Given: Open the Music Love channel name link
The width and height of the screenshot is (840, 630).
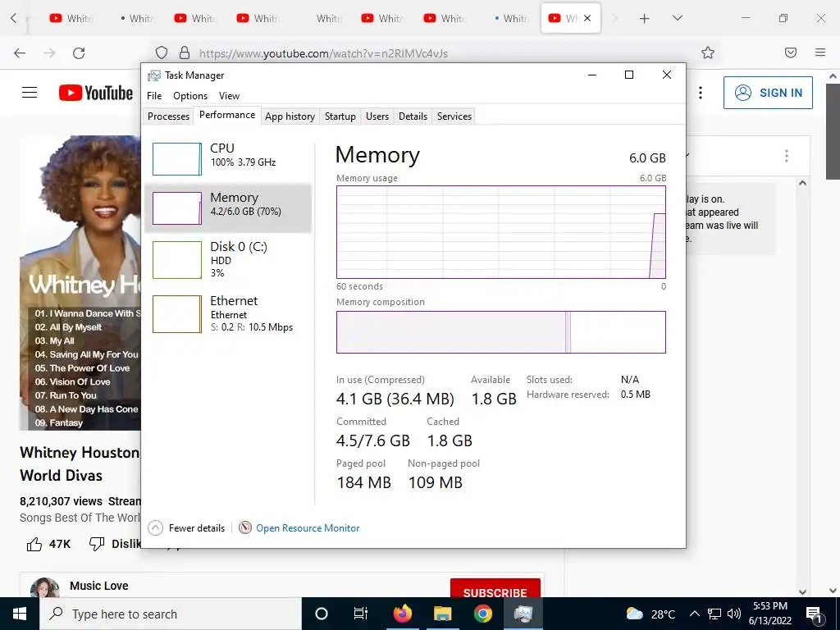Looking at the screenshot, I should point(99,586).
